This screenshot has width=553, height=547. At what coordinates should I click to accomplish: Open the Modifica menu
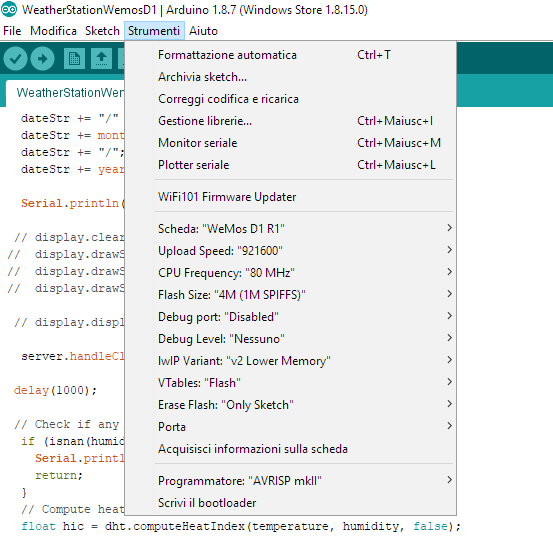[x=53, y=31]
